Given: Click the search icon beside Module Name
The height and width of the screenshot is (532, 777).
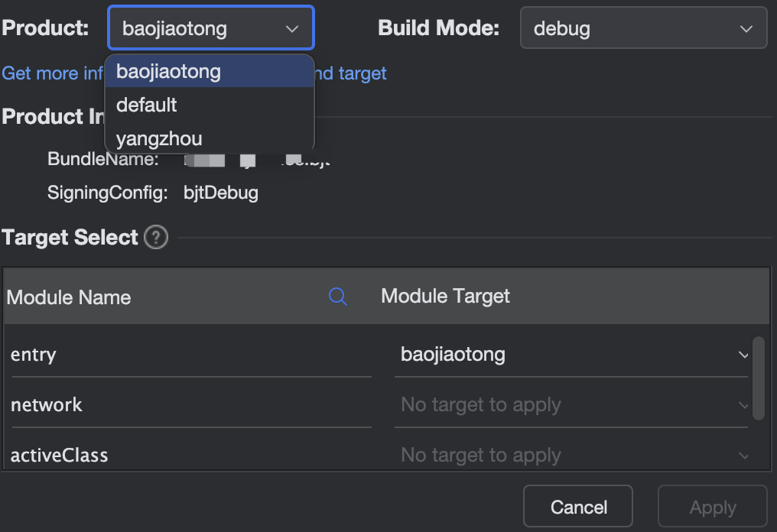Looking at the screenshot, I should tap(337, 297).
